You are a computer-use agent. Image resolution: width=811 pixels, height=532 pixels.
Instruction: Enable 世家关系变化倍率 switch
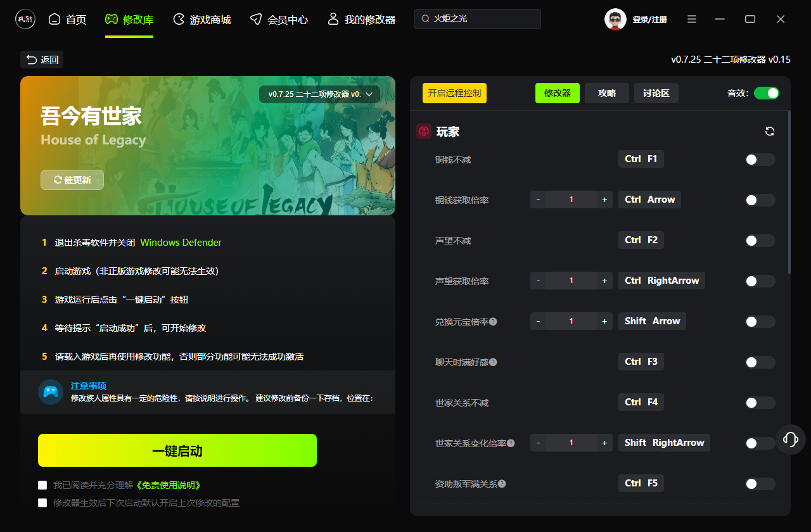coord(760,443)
